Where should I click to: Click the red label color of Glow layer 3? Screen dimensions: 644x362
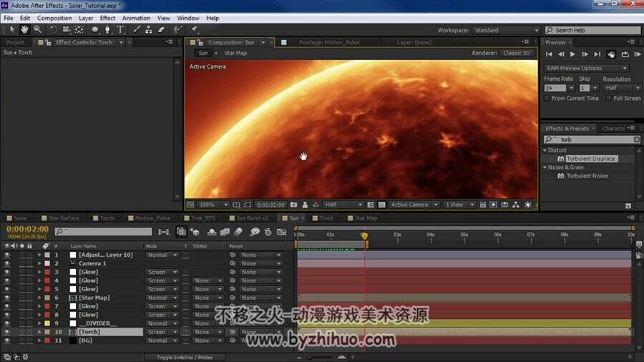[47, 272]
